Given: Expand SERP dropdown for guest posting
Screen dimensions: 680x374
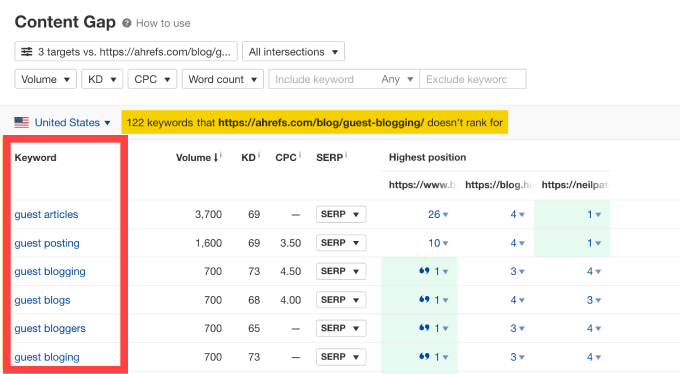Looking at the screenshot, I should 341,243.
